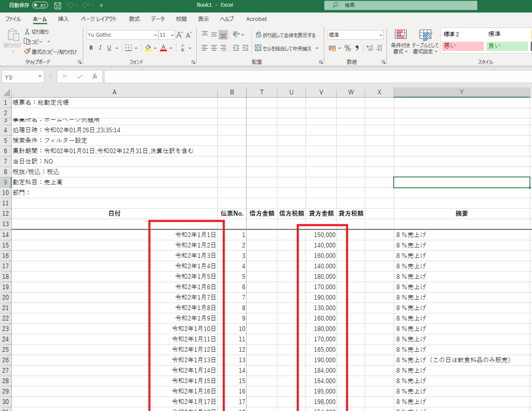The image size is (532, 411).
Task: Click the cut (切り取り) scissors icon
Action: pyautogui.click(x=28, y=32)
